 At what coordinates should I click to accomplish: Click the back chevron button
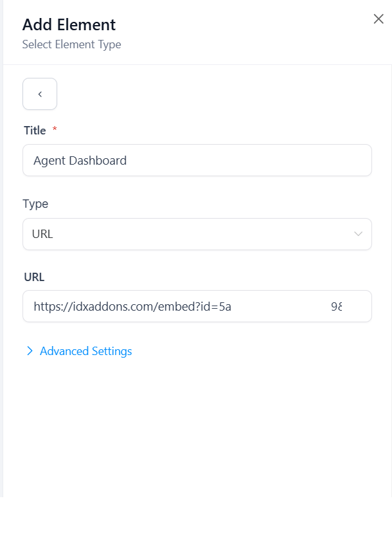tap(40, 94)
